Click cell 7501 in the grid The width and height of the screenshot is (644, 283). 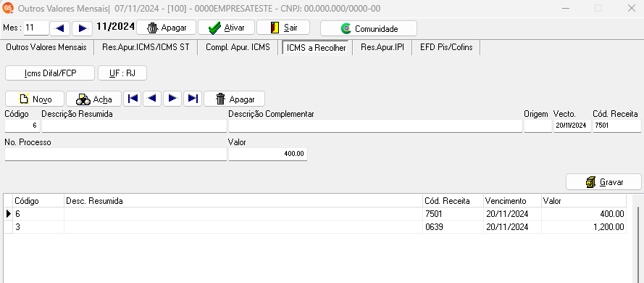(x=453, y=214)
